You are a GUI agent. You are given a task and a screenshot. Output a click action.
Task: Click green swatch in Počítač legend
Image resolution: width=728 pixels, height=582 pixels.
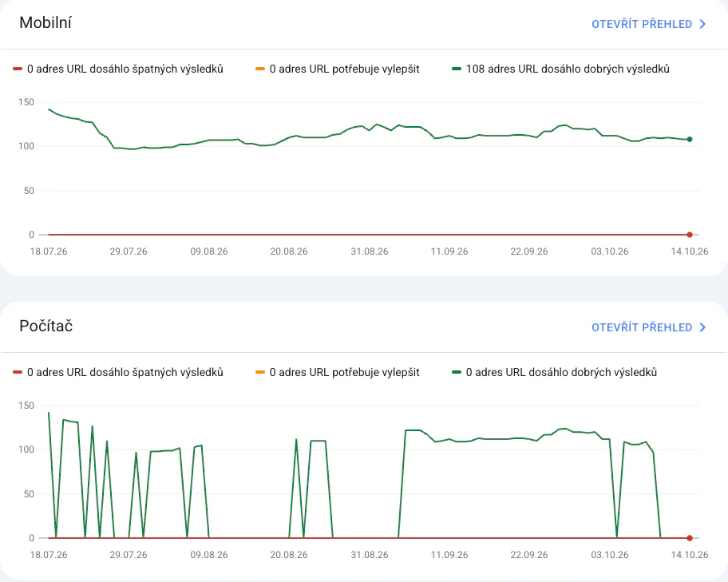[x=457, y=372]
